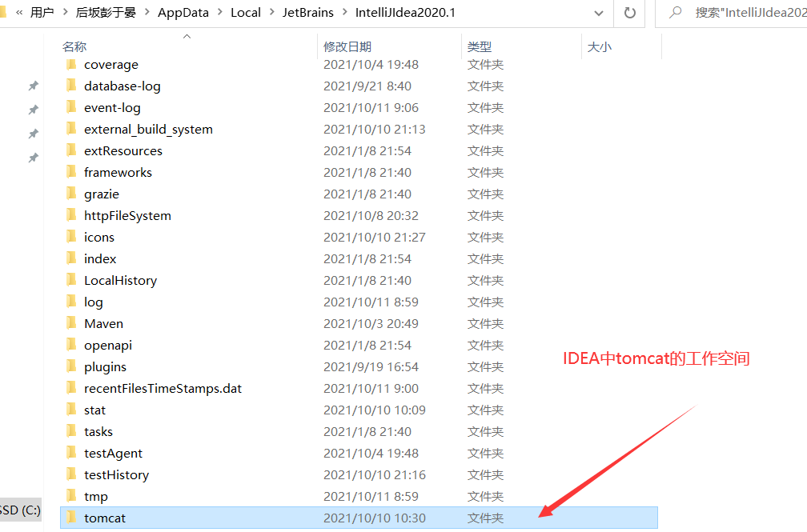Click the frameworks folder icon
The height and width of the screenshot is (532, 807).
[x=71, y=172]
